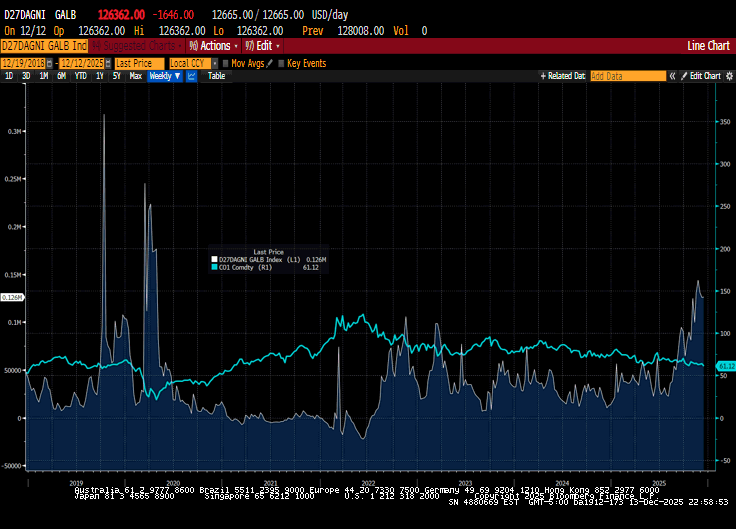
Task: Click the 2020 x-axis label
Action: (x=173, y=483)
